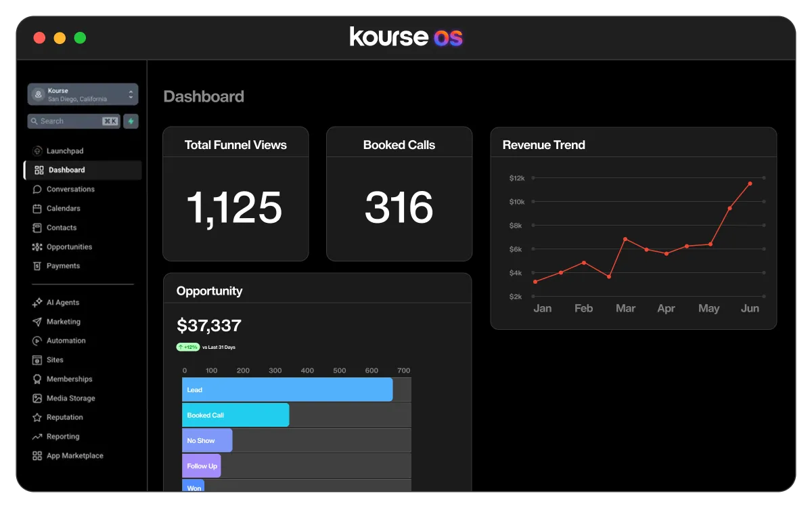Click the Jun data point on revenue line
This screenshot has width=812, height=508.
coord(750,184)
